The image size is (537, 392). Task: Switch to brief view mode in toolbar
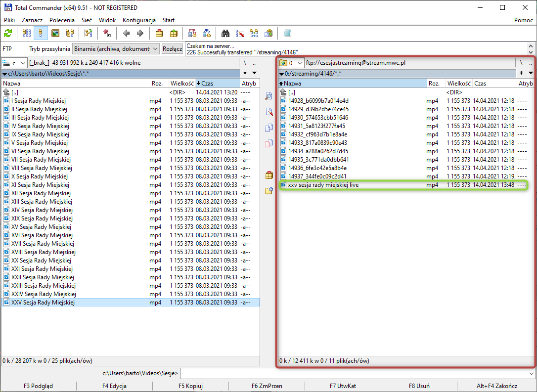click(x=27, y=34)
